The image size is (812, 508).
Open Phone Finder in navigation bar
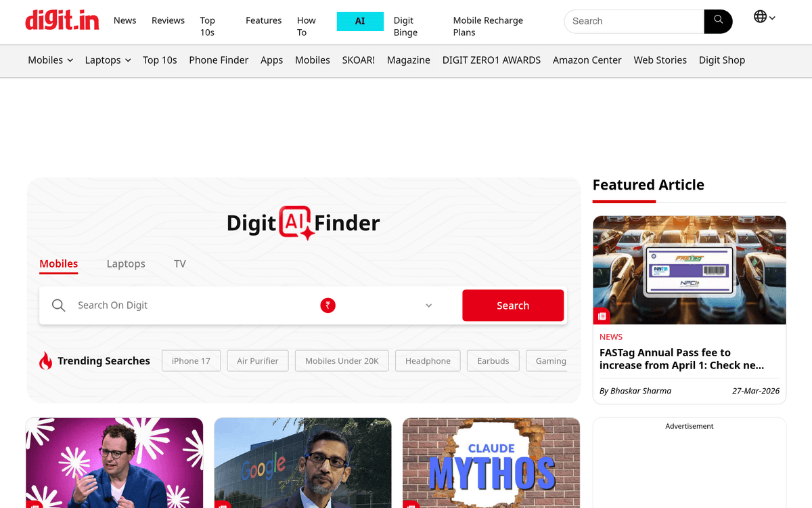tap(219, 60)
